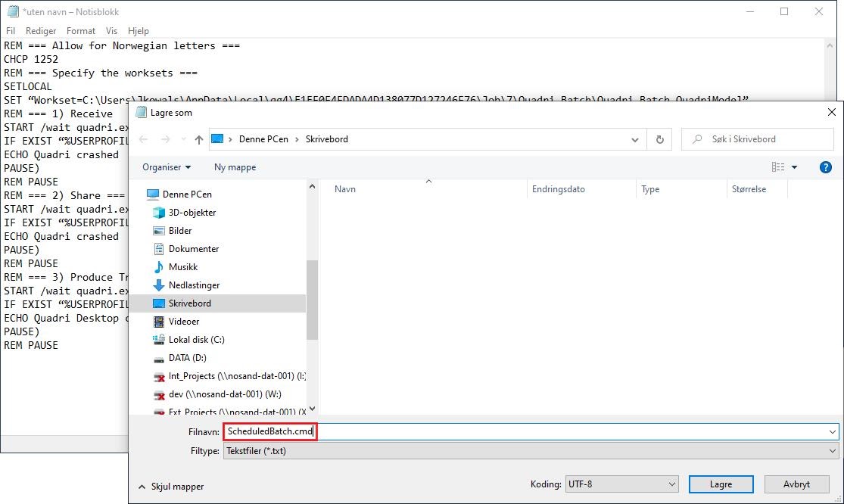The image size is (844, 504).
Task: Sort by the Endringsdato column header
Action: coord(558,189)
